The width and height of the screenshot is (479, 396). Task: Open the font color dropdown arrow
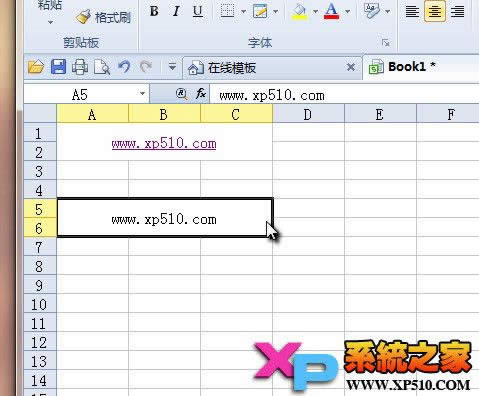tap(348, 12)
